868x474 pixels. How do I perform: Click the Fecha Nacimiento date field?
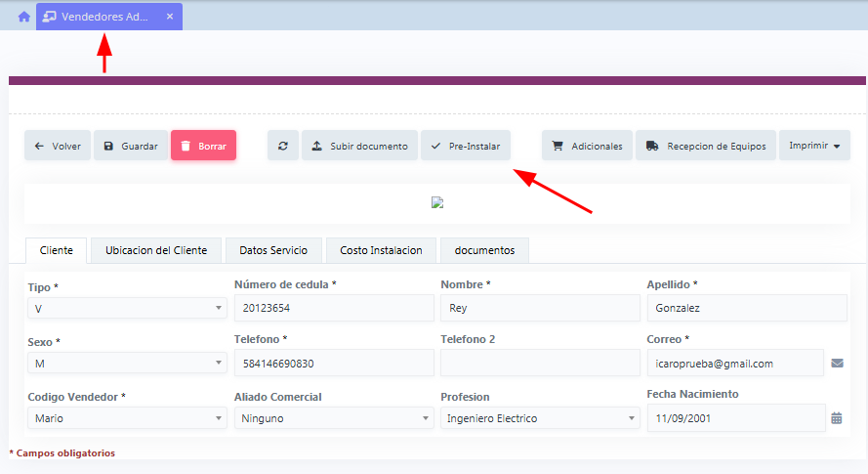(x=736, y=418)
